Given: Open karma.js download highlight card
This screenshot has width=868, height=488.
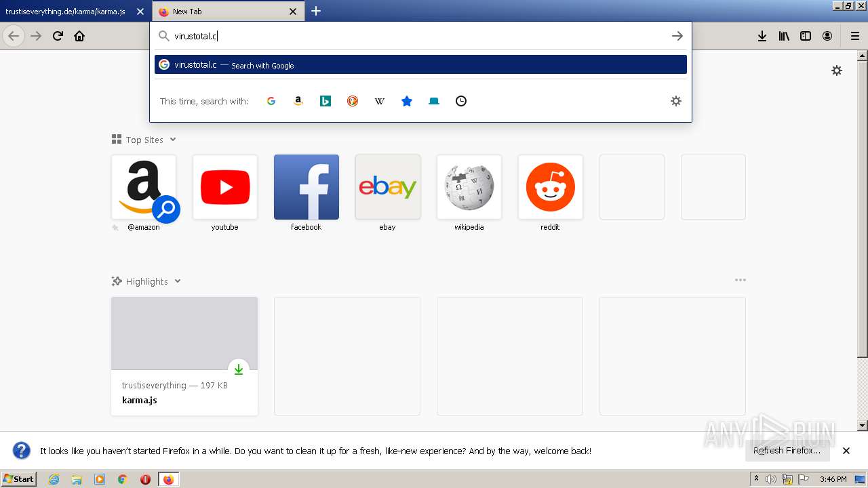Looking at the screenshot, I should pyautogui.click(x=184, y=356).
